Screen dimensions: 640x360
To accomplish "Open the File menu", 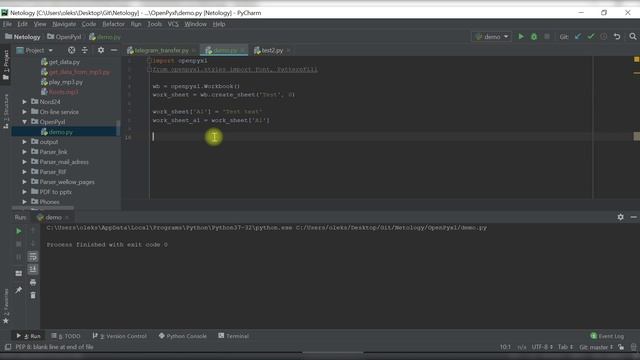I will click(x=7, y=24).
